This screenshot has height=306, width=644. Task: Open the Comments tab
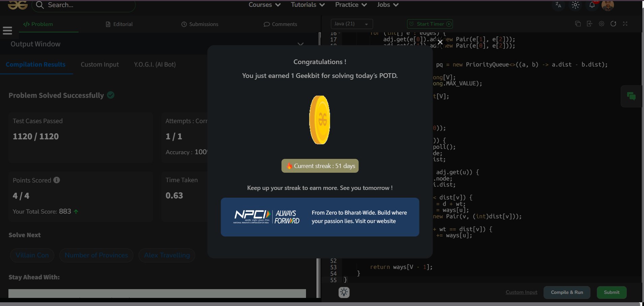(280, 24)
